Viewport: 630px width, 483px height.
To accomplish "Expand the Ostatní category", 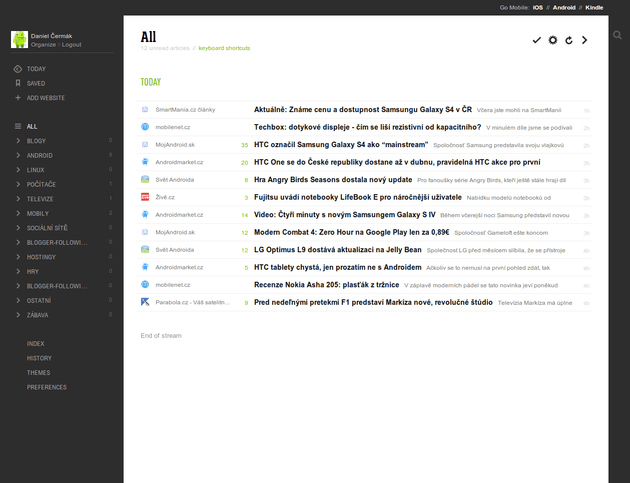I will (x=18, y=301).
